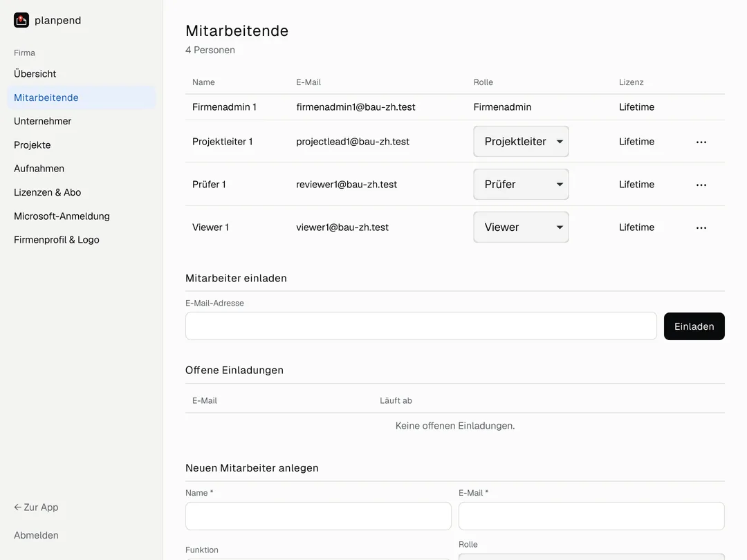Open the Prüfer role dropdown
Viewport: 747px width, 560px height.
[521, 185]
